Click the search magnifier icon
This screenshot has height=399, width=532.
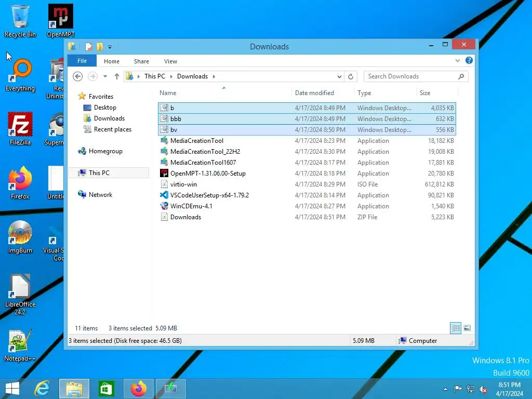461,76
